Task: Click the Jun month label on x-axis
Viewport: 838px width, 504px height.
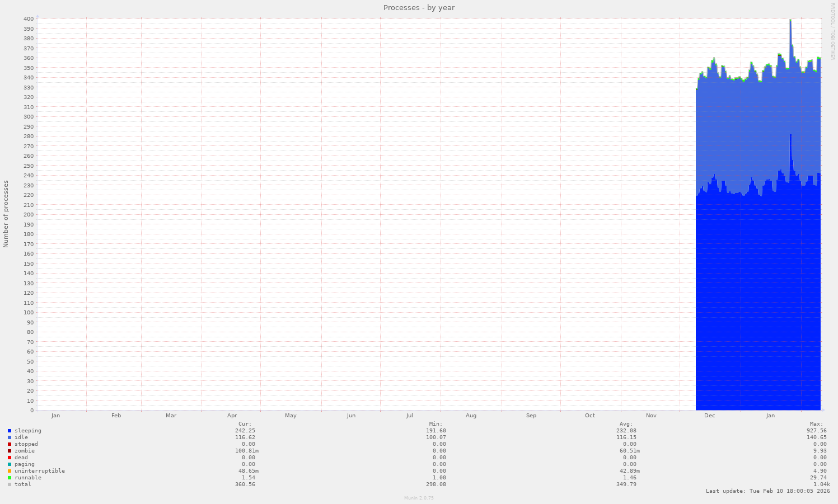Action: point(351,416)
